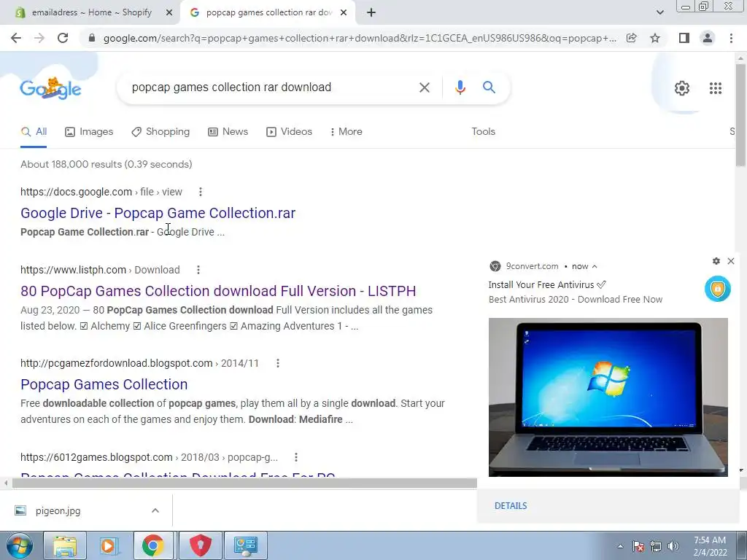Click the 'Install Your Free Antivirus' title

click(547, 285)
